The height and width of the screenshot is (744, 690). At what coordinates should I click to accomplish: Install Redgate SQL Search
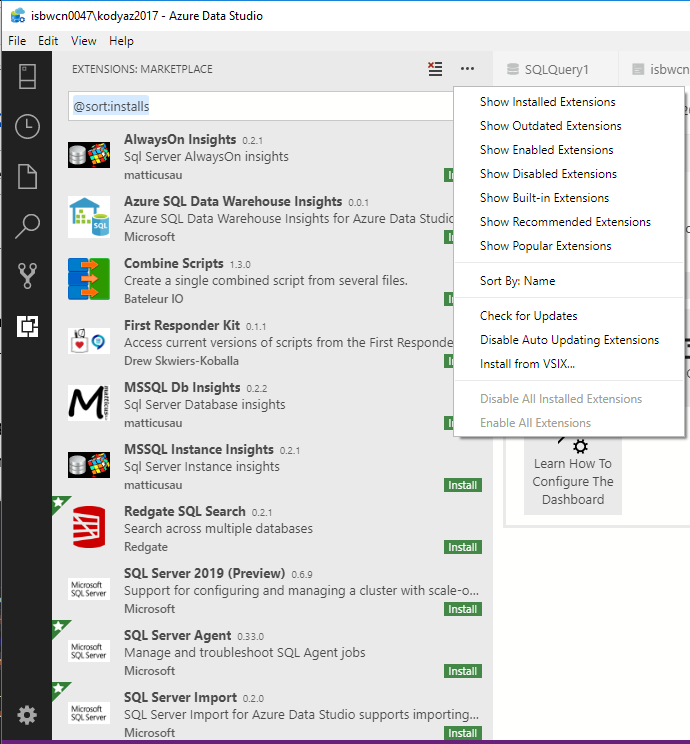pyautogui.click(x=463, y=547)
